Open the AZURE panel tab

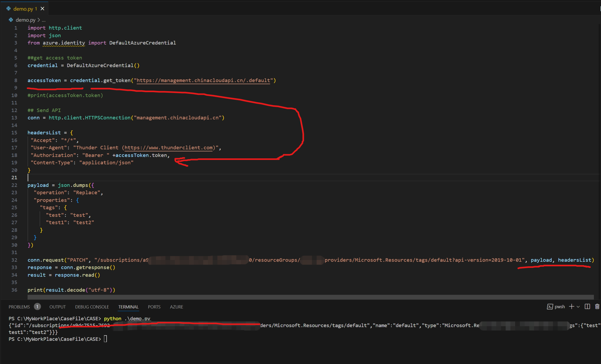coord(176,307)
